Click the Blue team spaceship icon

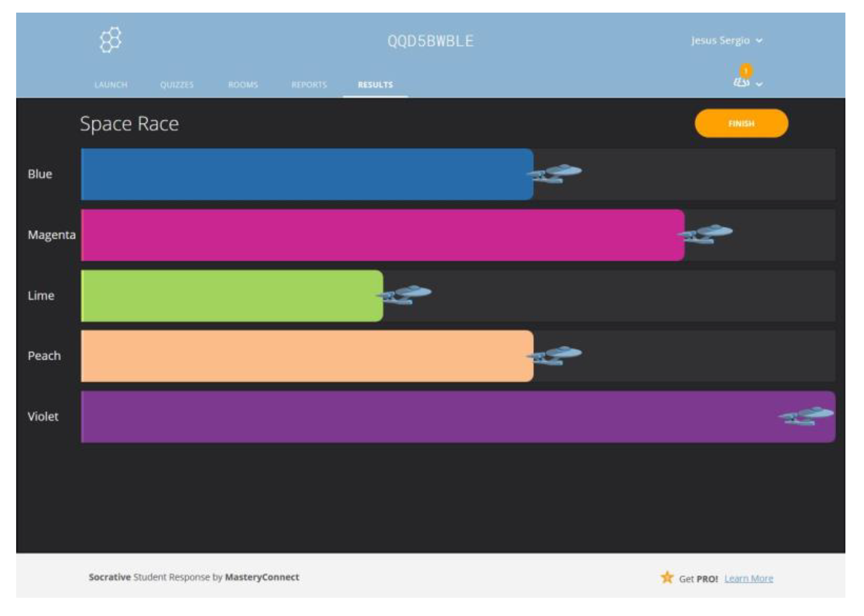pos(555,174)
